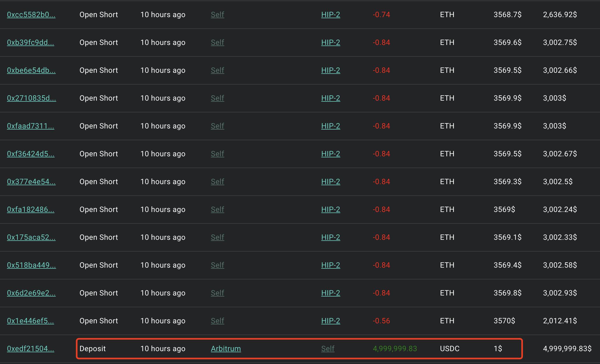Open transaction hash 0xcc5582b0...
The height and width of the screenshot is (364, 600).
31,14
